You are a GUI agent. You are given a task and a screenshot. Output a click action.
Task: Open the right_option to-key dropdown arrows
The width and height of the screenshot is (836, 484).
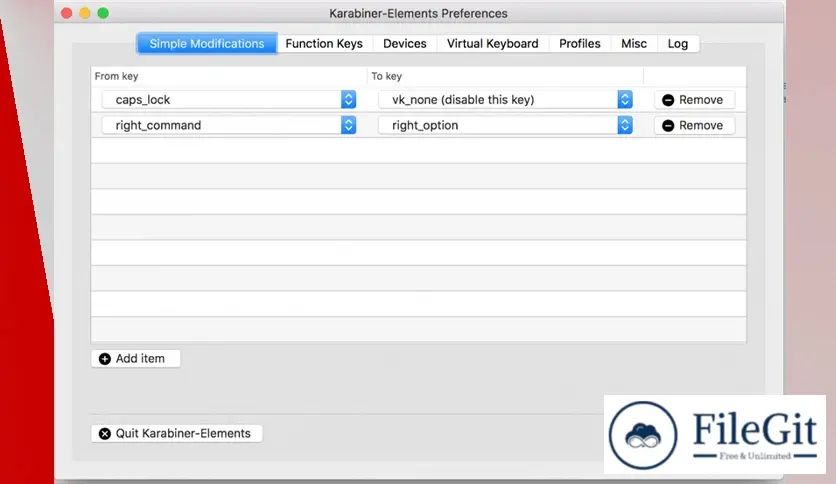(625, 125)
